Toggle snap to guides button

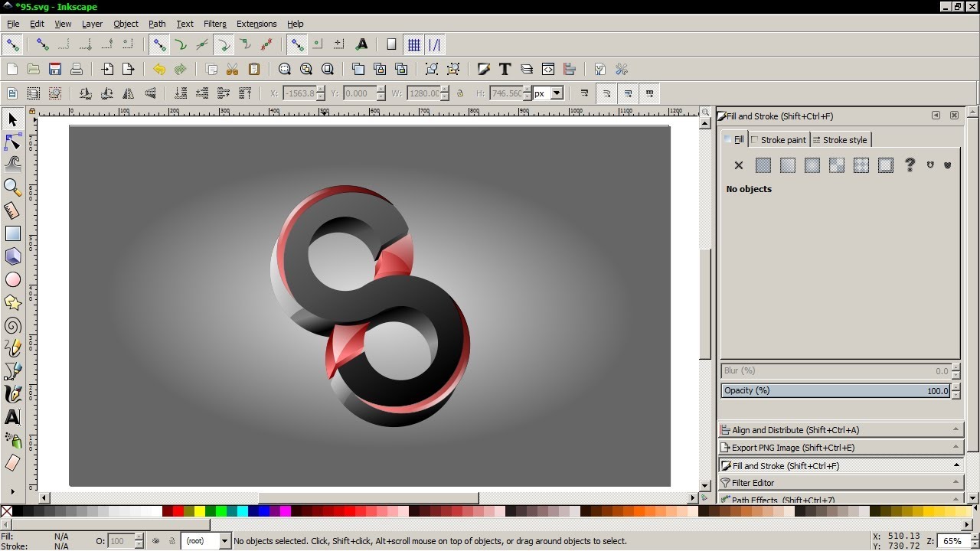point(435,44)
